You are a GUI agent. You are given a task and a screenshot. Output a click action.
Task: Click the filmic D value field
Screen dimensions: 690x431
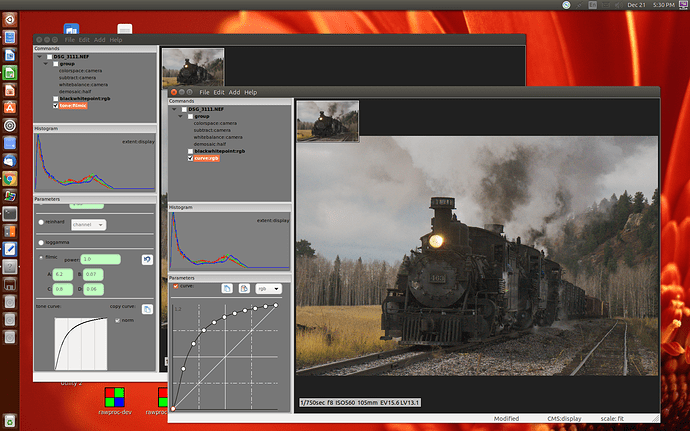click(93, 289)
